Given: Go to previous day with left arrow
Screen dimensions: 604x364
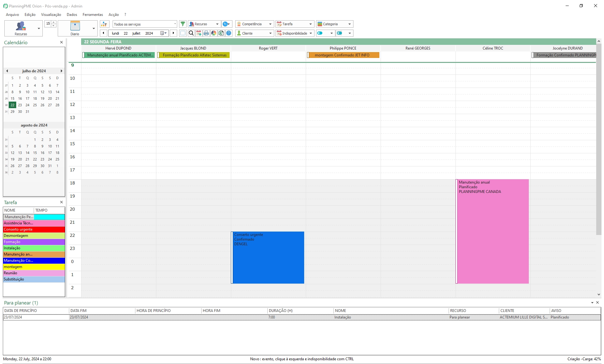Looking at the screenshot, I should [104, 33].
